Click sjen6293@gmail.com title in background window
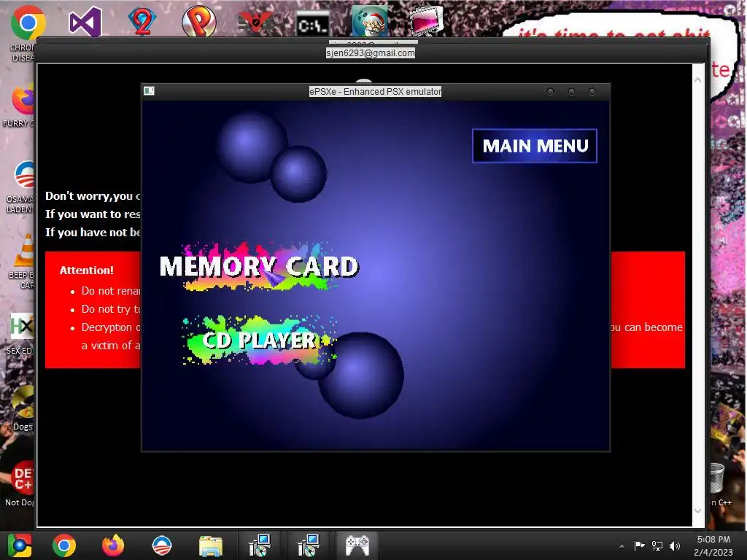The width and height of the screenshot is (747, 560). pos(370,52)
